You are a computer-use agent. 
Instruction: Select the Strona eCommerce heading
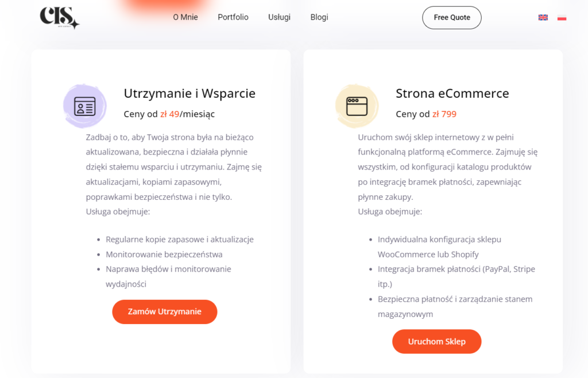click(452, 94)
